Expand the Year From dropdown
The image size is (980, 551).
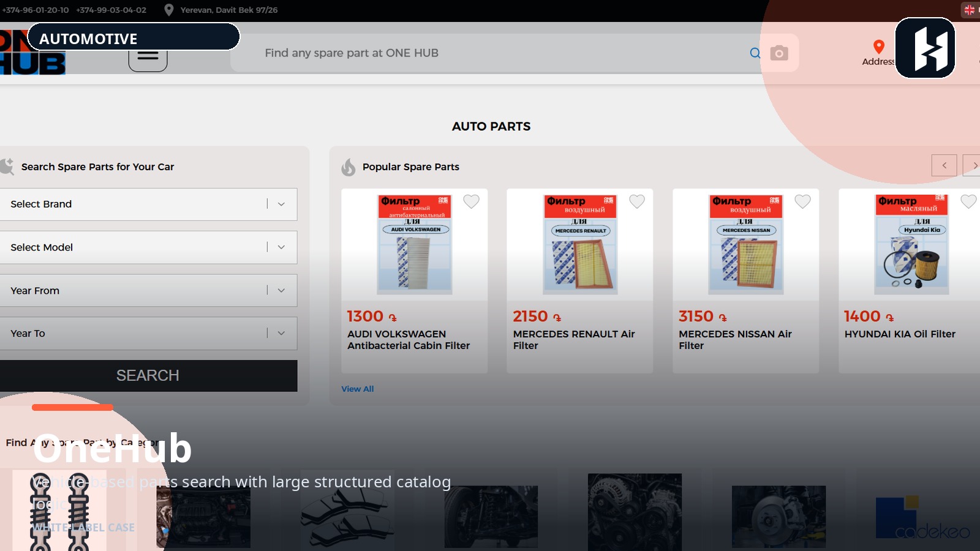click(148, 291)
